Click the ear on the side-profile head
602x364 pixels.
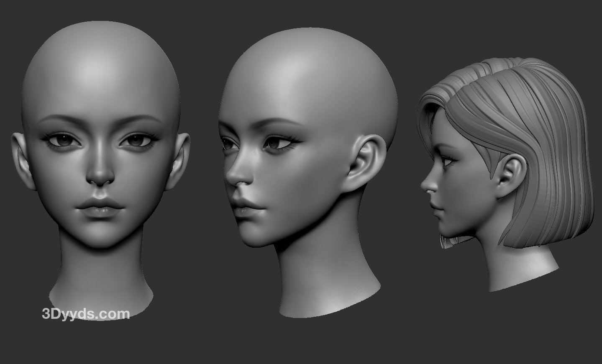point(510,176)
